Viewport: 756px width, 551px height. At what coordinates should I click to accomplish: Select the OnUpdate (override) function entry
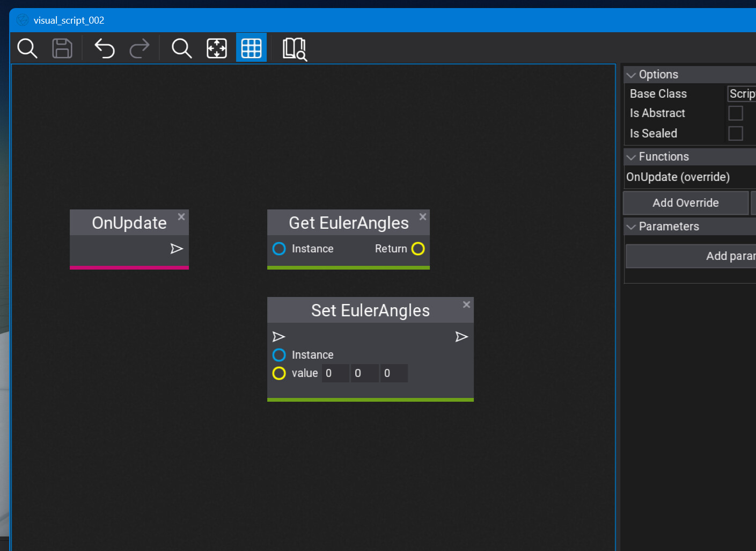click(x=678, y=177)
